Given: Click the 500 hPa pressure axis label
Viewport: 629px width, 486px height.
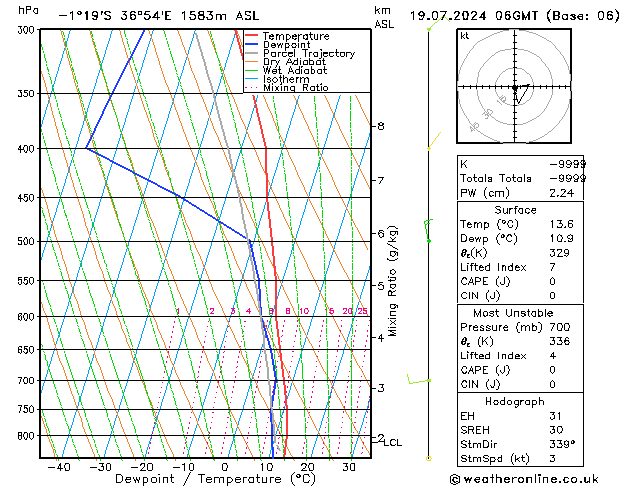Looking at the screenshot, I should coord(26,241).
